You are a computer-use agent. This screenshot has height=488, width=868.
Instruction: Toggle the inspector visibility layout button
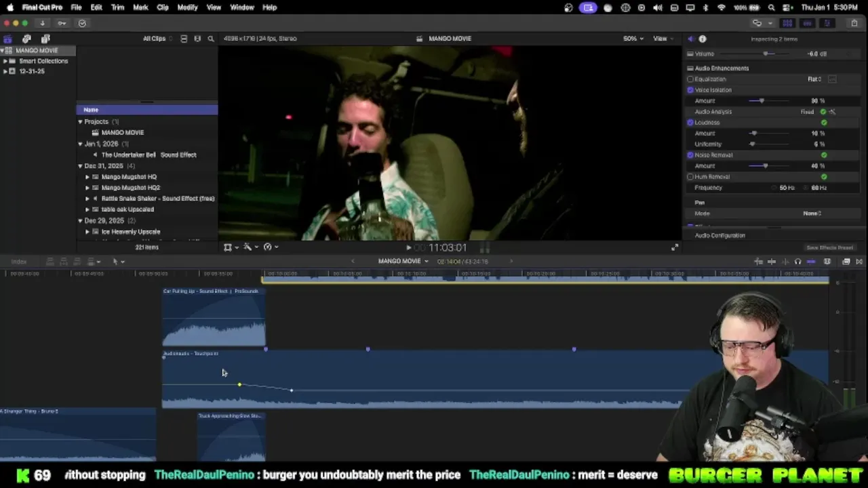(827, 23)
